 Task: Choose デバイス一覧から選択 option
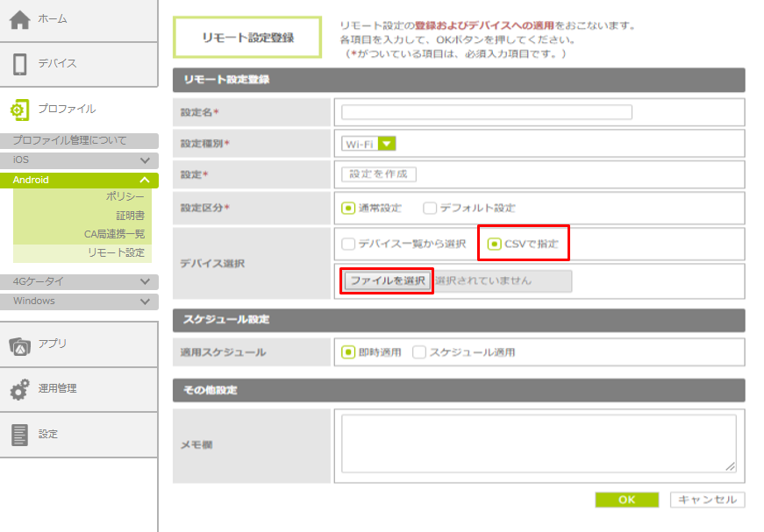pos(348,244)
